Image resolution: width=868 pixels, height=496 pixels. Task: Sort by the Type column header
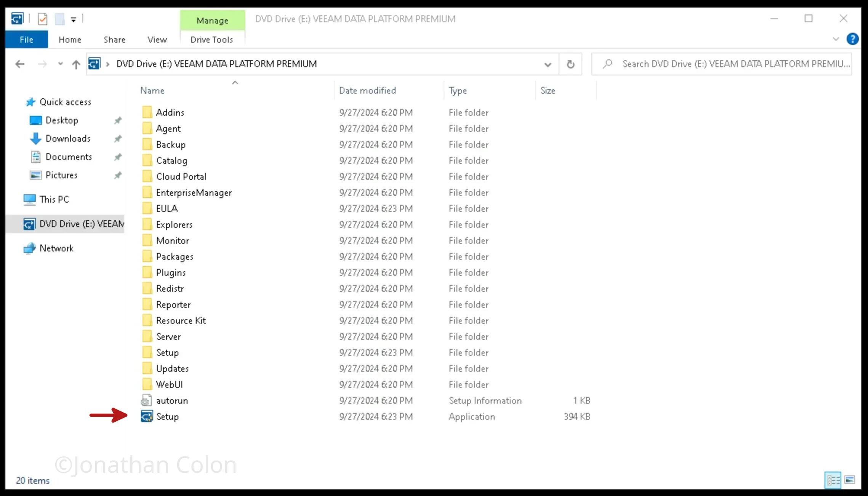[458, 90]
